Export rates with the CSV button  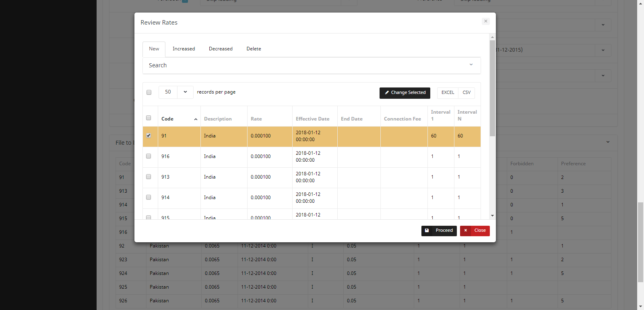point(466,93)
